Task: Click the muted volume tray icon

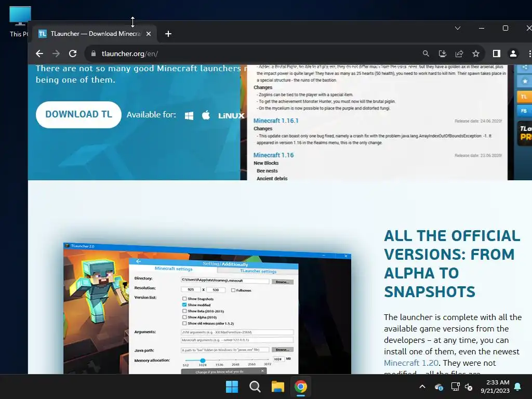Action: 469,387
